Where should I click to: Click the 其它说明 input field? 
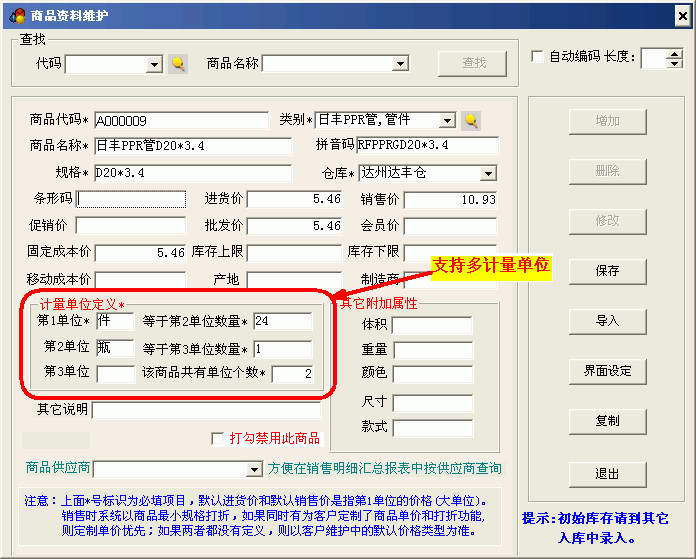pyautogui.click(x=206, y=410)
